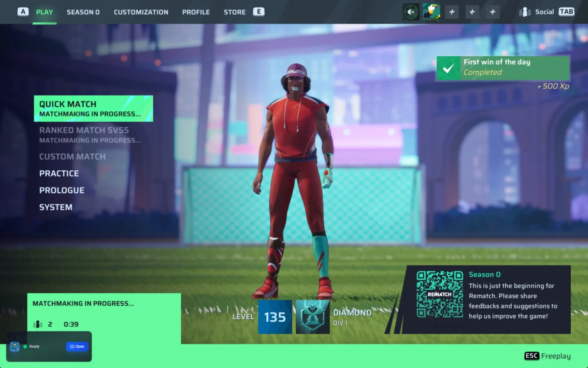Click the MATCHMAKING IN PROGRESS status panel
Viewport: 588px width, 368px height.
click(104, 318)
